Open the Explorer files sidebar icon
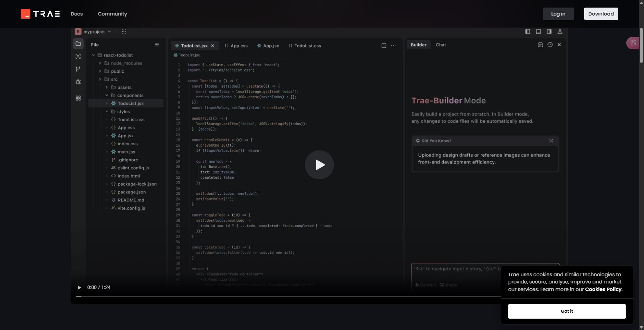644x330 pixels. point(78,44)
